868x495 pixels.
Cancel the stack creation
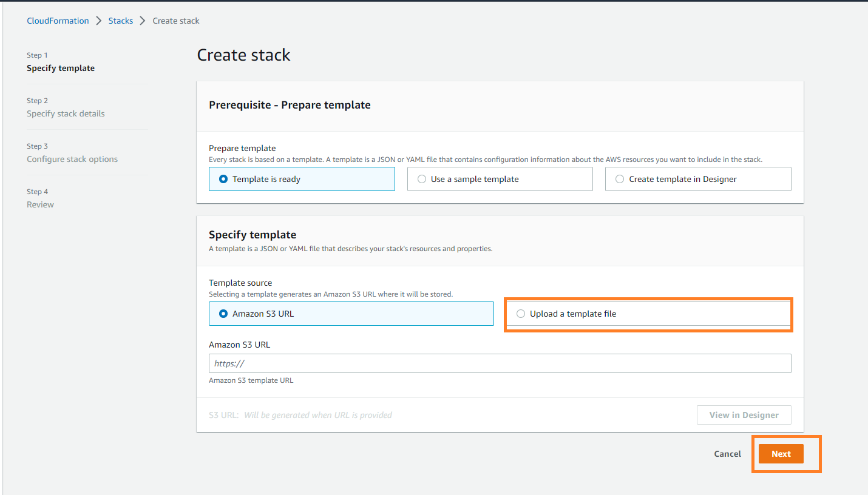(727, 454)
